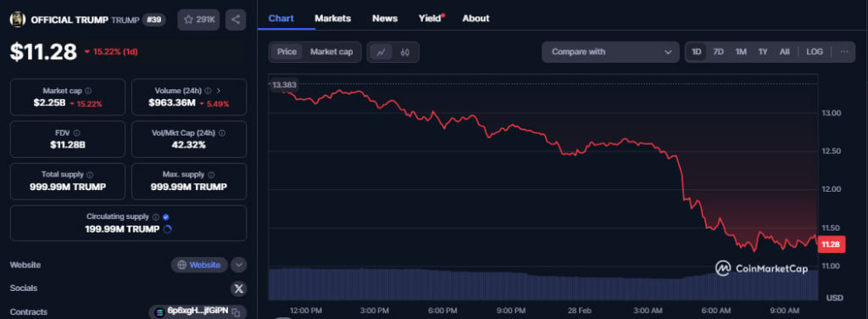Open the News tab
The height and width of the screenshot is (319, 868).
pyautogui.click(x=385, y=19)
